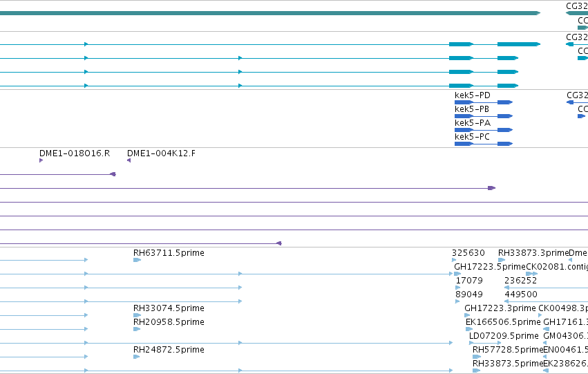Click the 89049 feature label

tap(469, 294)
